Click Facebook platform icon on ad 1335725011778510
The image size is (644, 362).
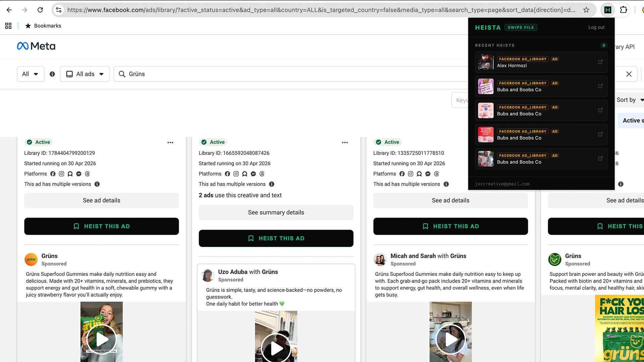click(402, 174)
